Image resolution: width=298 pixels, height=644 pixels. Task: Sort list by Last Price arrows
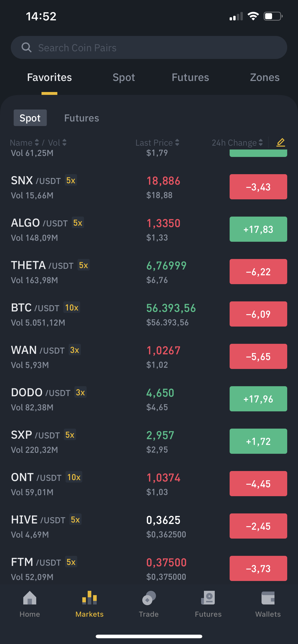tap(177, 143)
